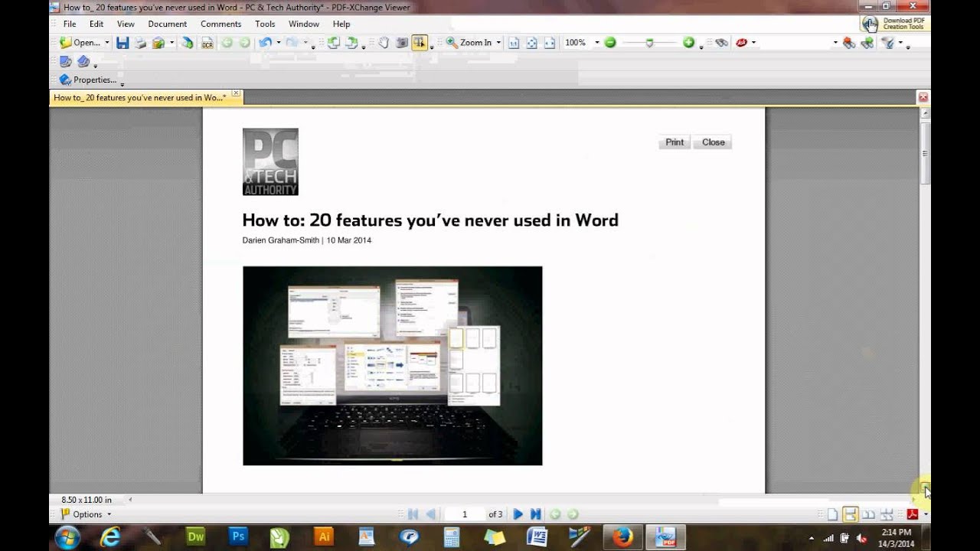Set view to Actual Size 1:1 icon
Image resolution: width=980 pixels, height=551 pixels.
click(x=514, y=43)
